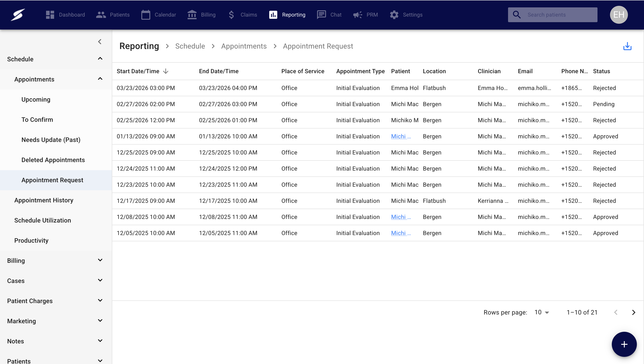Viewport: 644px width, 364px height.
Task: Select Deleted Appointments in the sidebar
Action: [x=53, y=160]
